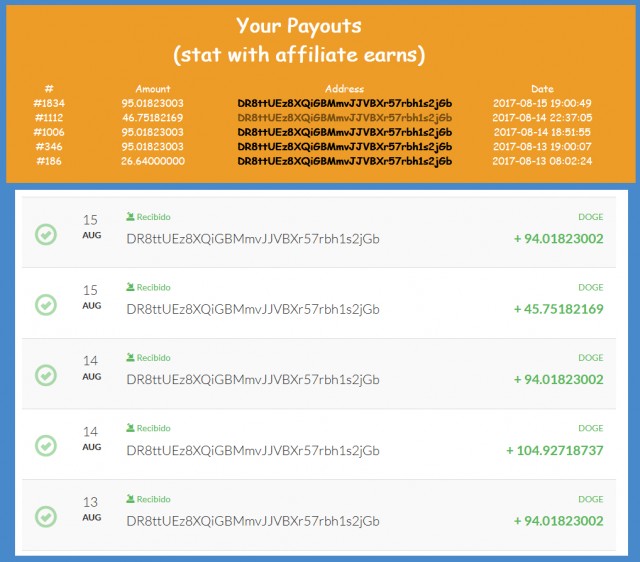
Task: Click the address in payout row #1112
Action: 344,117
